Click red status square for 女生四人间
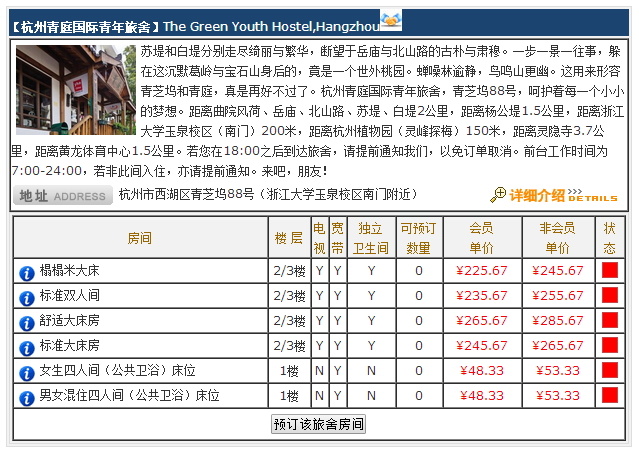The width and height of the screenshot is (639, 451). (x=610, y=370)
